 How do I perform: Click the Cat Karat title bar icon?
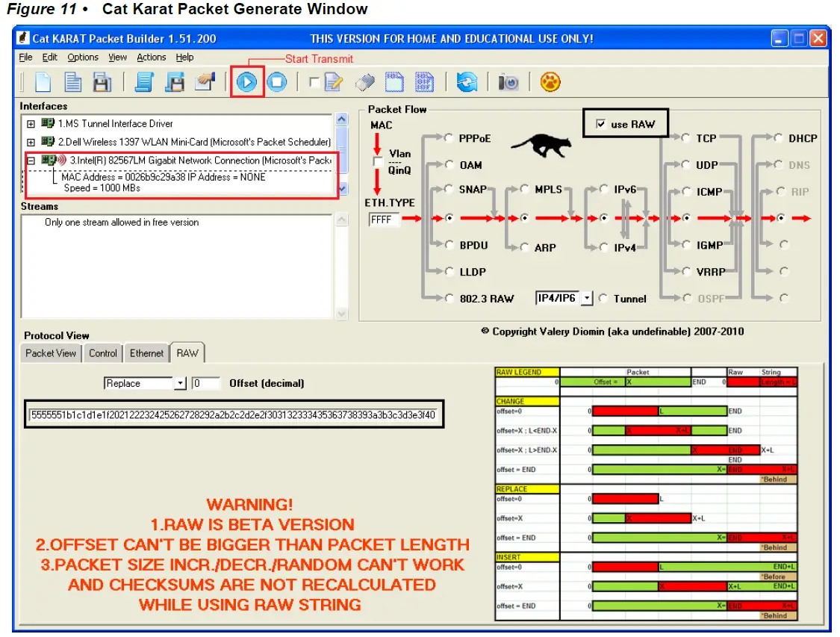(x=22, y=38)
